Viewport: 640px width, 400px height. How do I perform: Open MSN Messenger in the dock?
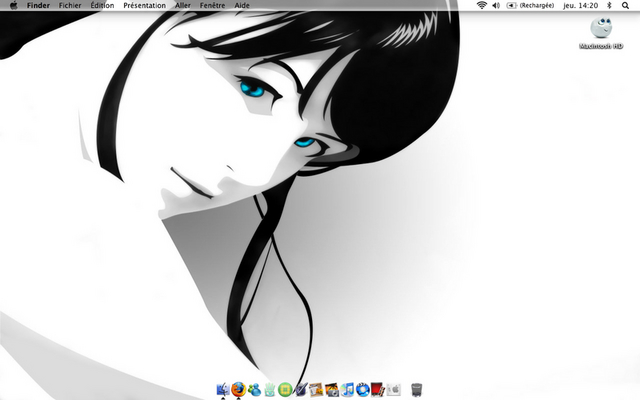[254, 388]
